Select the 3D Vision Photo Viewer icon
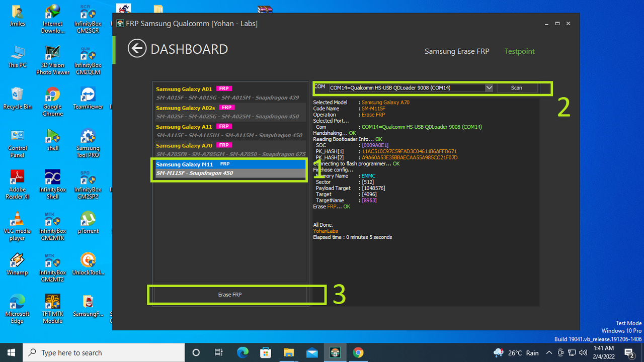The height and width of the screenshot is (362, 644). pyautogui.click(x=52, y=60)
